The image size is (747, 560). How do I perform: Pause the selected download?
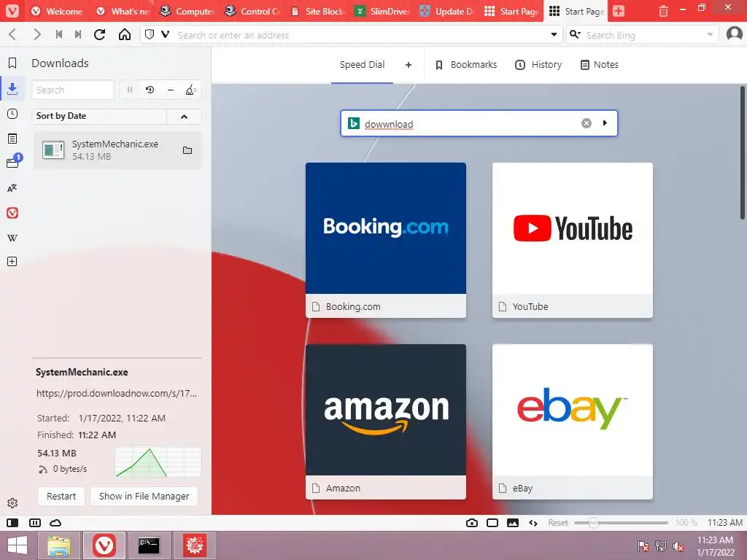click(x=130, y=90)
